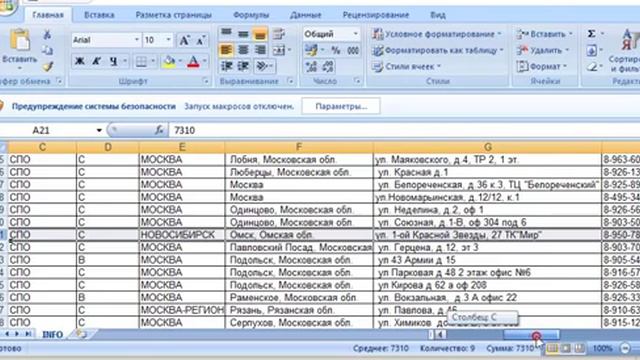Screen dimensions: 640x360
Task: Click column F header
Action: 299,147
